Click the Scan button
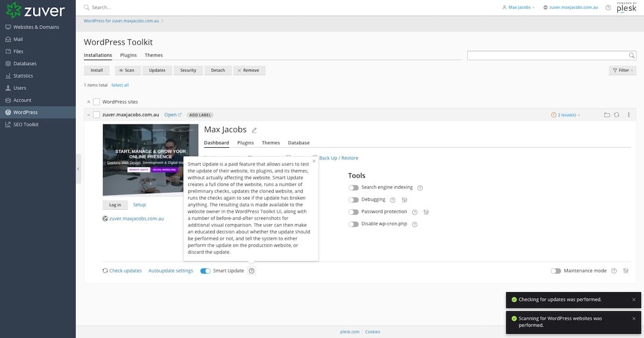The width and height of the screenshot is (644, 338). point(127,70)
